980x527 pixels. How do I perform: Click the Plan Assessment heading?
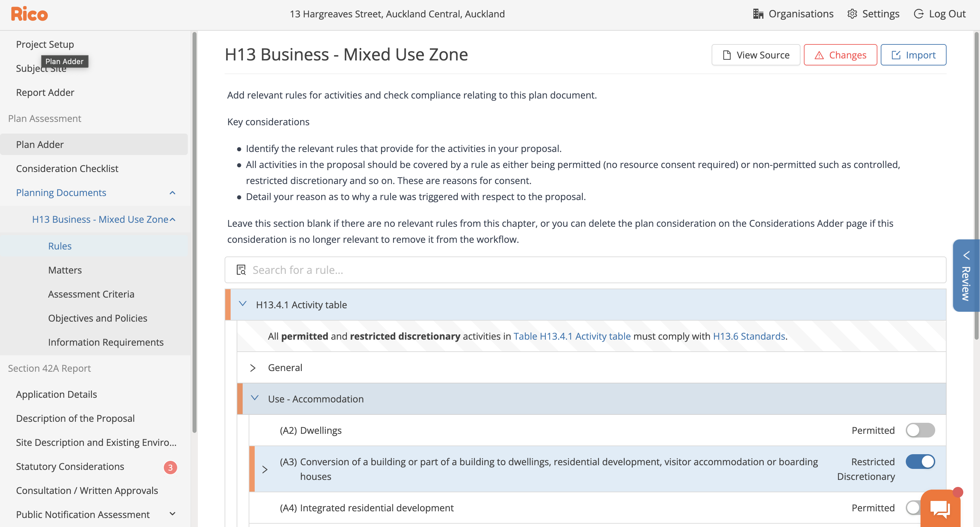(x=44, y=119)
